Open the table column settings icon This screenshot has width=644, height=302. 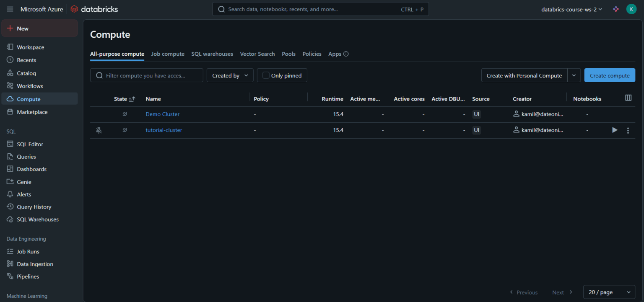(628, 98)
